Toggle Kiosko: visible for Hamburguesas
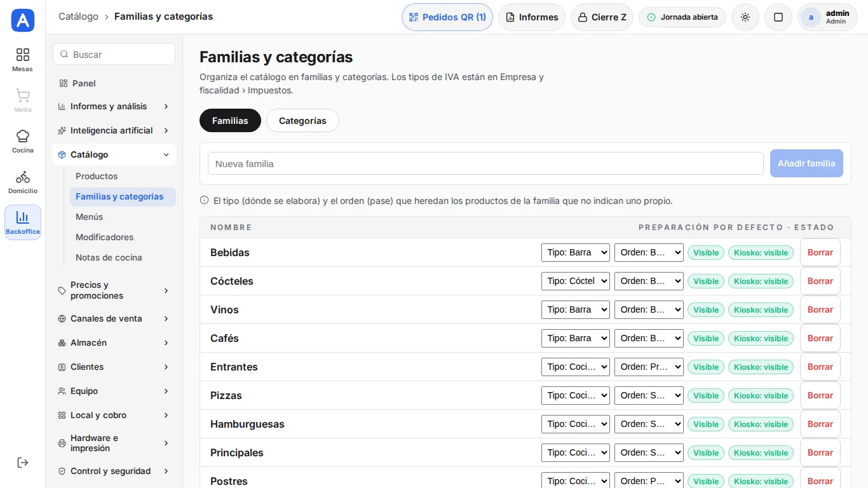 click(x=761, y=424)
